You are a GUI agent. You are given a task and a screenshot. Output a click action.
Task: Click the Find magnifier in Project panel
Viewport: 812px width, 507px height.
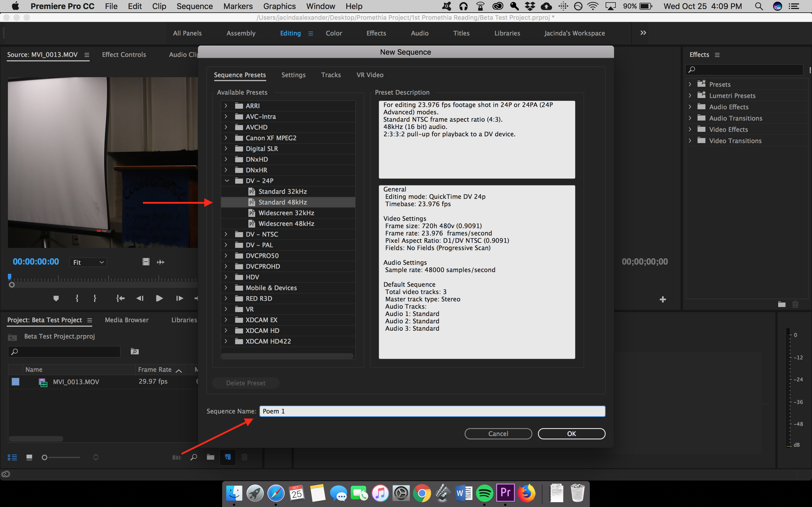pyautogui.click(x=194, y=457)
